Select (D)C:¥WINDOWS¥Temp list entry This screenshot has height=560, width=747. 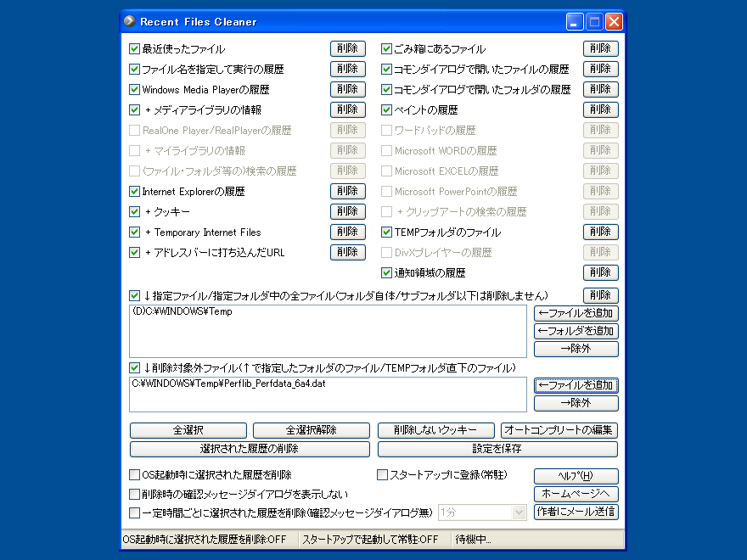pyautogui.click(x=182, y=311)
